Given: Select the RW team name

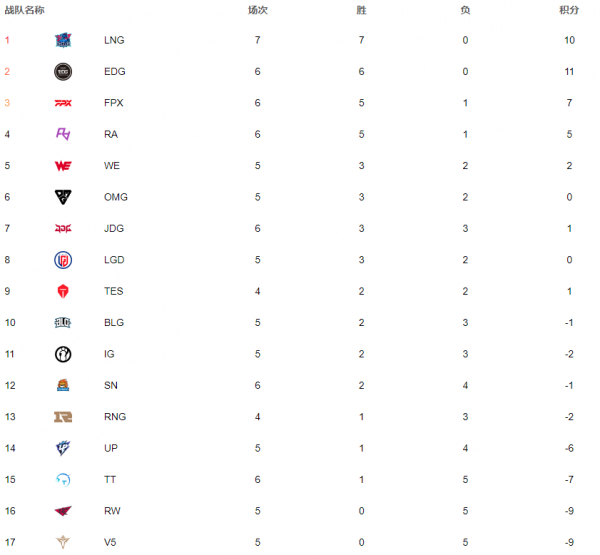Looking at the screenshot, I should [x=112, y=511].
